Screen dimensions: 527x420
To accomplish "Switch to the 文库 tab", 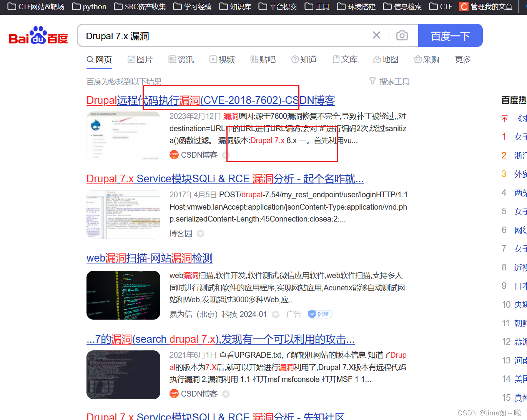I will tap(345, 60).
